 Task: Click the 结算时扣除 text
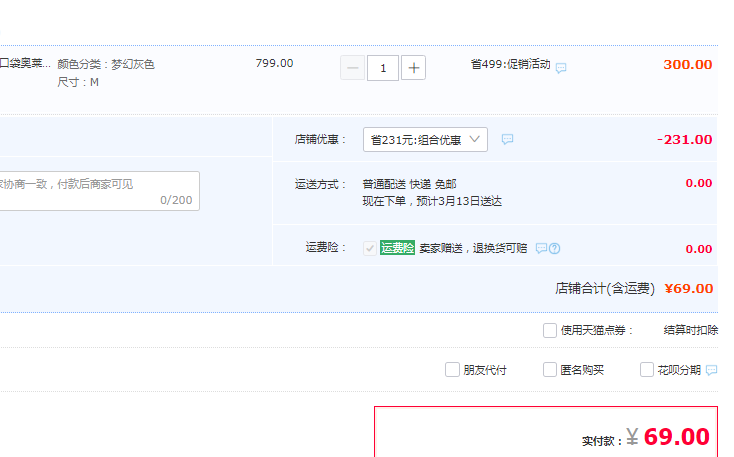[x=691, y=330]
